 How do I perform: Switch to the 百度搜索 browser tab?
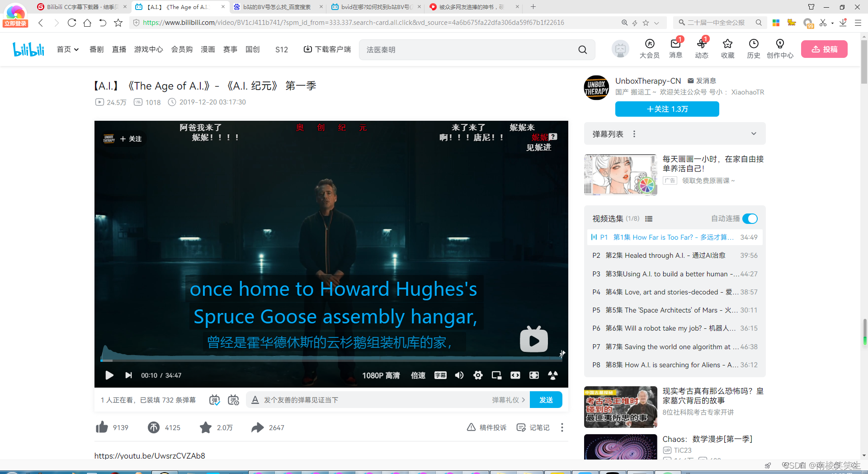tap(277, 7)
